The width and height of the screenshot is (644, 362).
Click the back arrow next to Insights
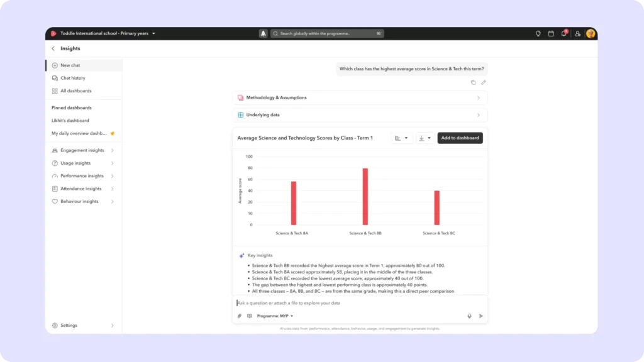click(53, 48)
